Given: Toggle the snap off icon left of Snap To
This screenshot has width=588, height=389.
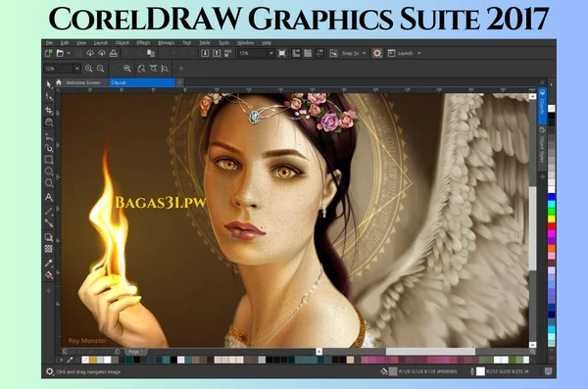Looking at the screenshot, I should 333,53.
